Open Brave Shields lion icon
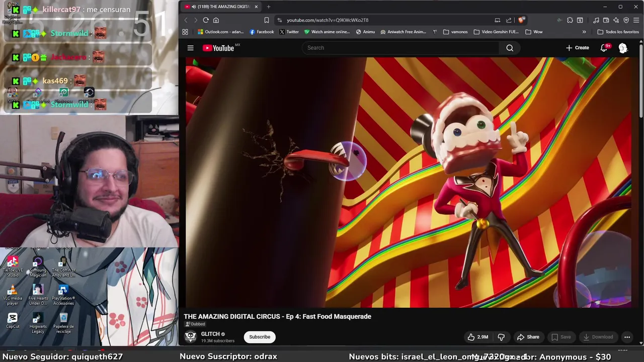 point(521,20)
